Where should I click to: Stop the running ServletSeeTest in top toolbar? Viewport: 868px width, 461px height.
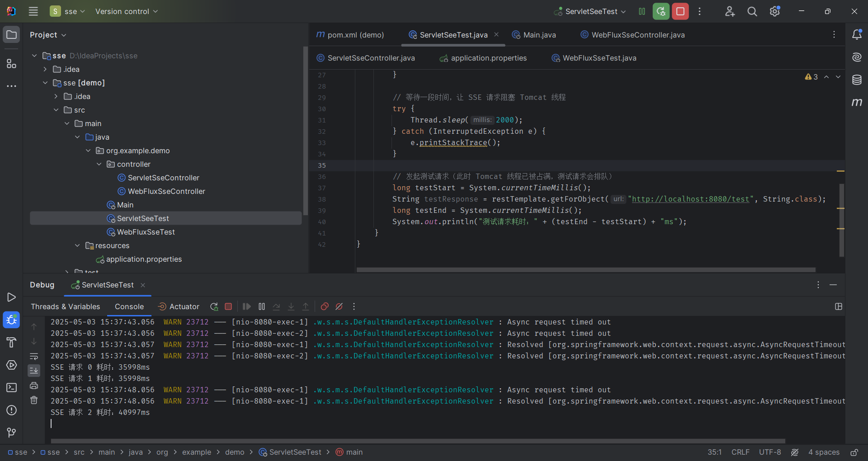point(680,11)
